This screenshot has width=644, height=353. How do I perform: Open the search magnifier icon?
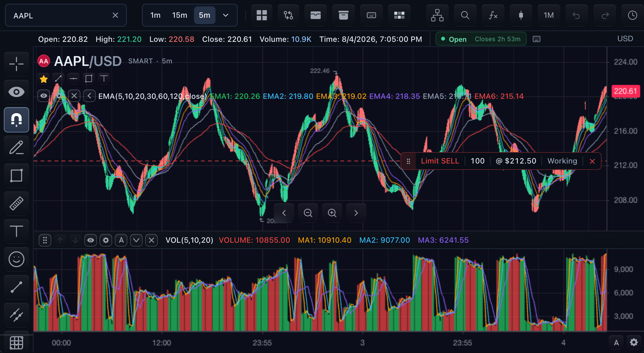pyautogui.click(x=465, y=15)
